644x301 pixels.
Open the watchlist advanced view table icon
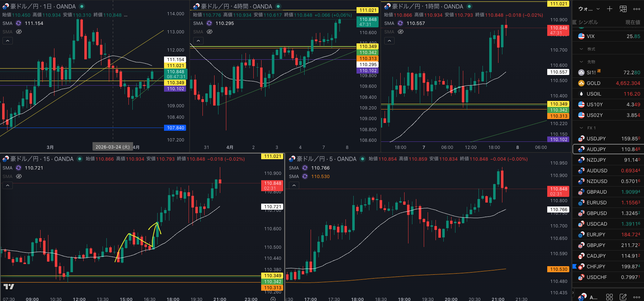pos(623,9)
